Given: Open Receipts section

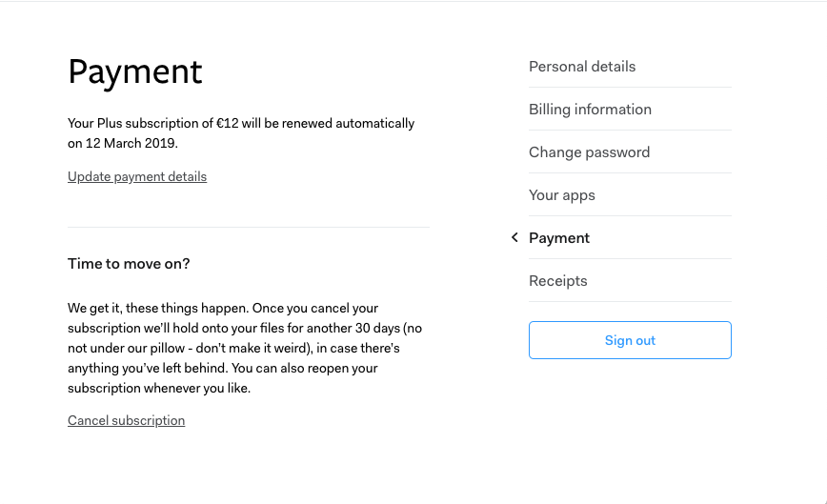Looking at the screenshot, I should click(x=558, y=281).
